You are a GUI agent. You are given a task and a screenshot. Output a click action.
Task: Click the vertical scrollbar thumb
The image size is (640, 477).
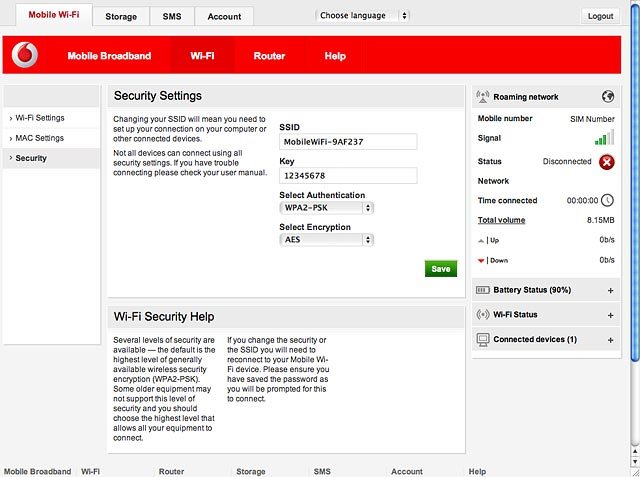(635, 182)
